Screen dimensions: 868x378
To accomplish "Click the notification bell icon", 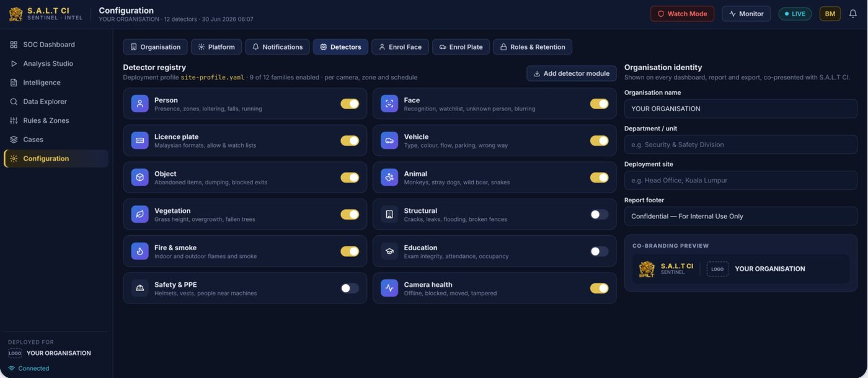I will point(853,14).
